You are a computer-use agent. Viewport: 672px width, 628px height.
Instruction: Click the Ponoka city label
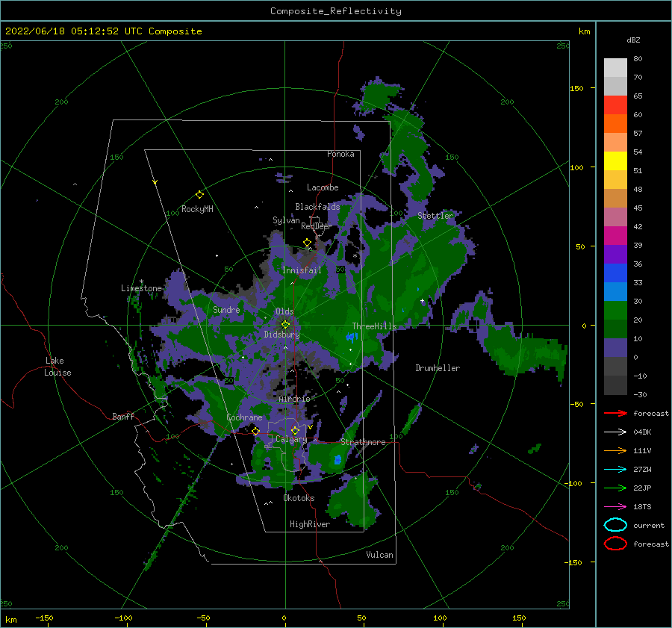pos(340,154)
